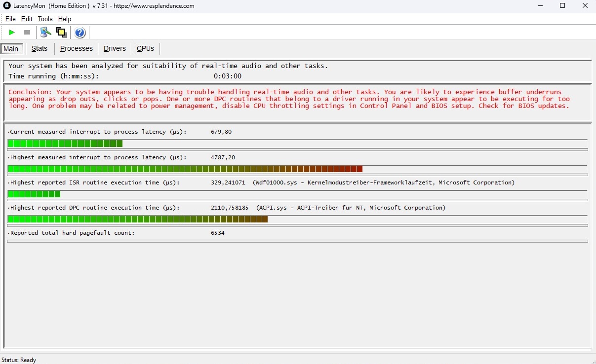Screen dimensions: 596x364
Task: Open options via computer-with-pen toolbar icon
Action: [45, 33]
